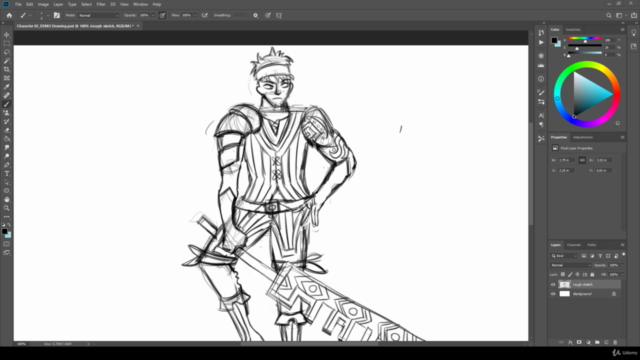The image size is (640, 360).
Task: Open Layers panel menu
Action: pos(622,245)
